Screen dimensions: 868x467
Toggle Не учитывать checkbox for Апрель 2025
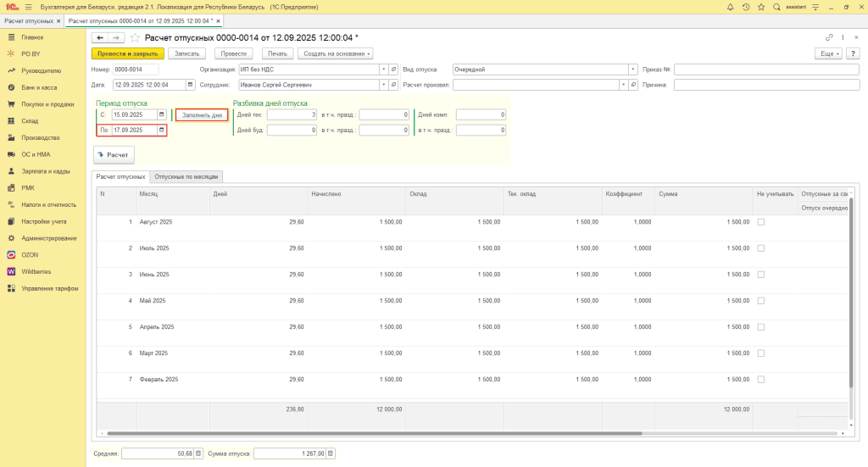(x=760, y=326)
